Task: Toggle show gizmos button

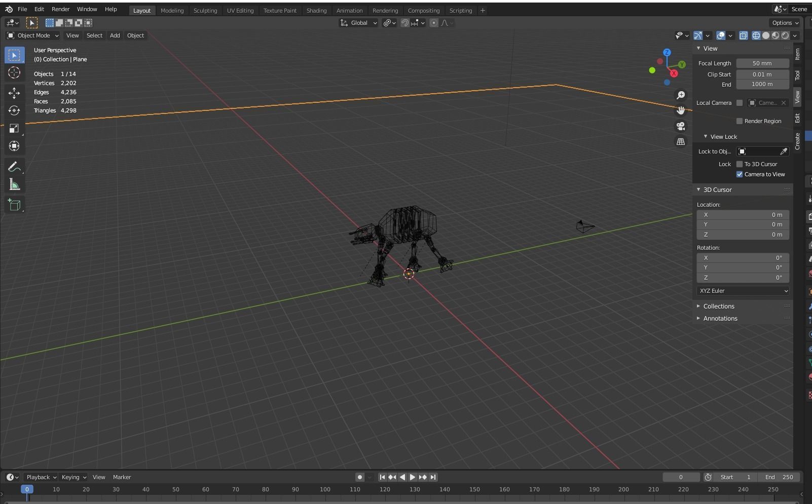Action: pos(698,35)
